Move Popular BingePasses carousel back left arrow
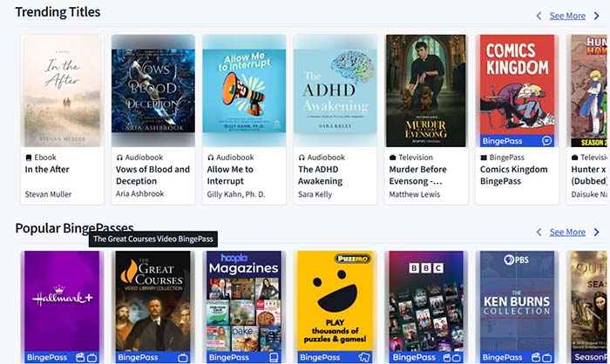 [539, 233]
